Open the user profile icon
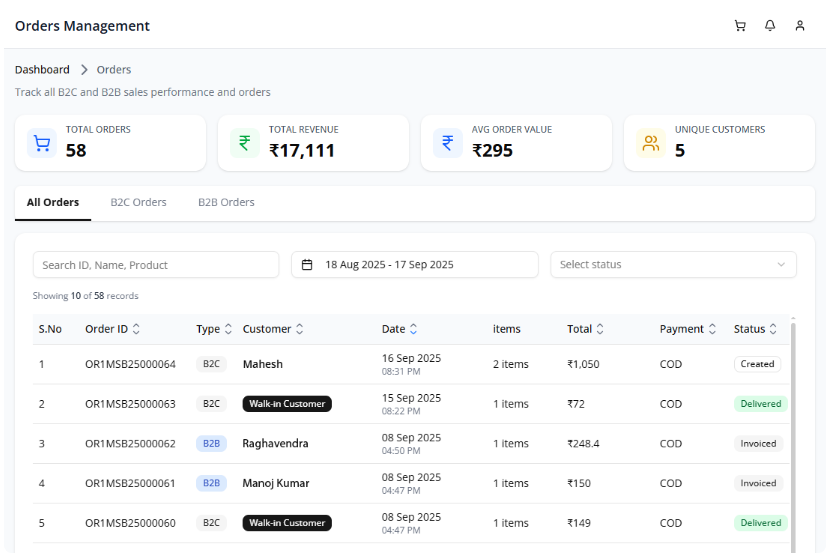829x560 pixels. coord(800,26)
